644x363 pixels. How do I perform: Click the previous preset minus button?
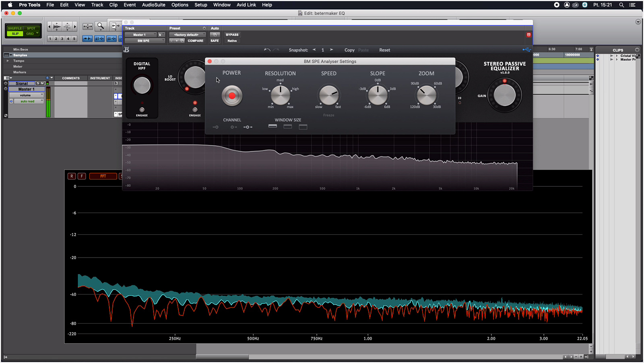click(171, 41)
